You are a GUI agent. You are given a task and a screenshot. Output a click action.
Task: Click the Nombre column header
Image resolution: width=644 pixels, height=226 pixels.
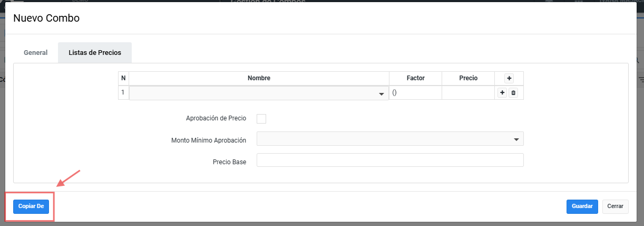pyautogui.click(x=259, y=78)
